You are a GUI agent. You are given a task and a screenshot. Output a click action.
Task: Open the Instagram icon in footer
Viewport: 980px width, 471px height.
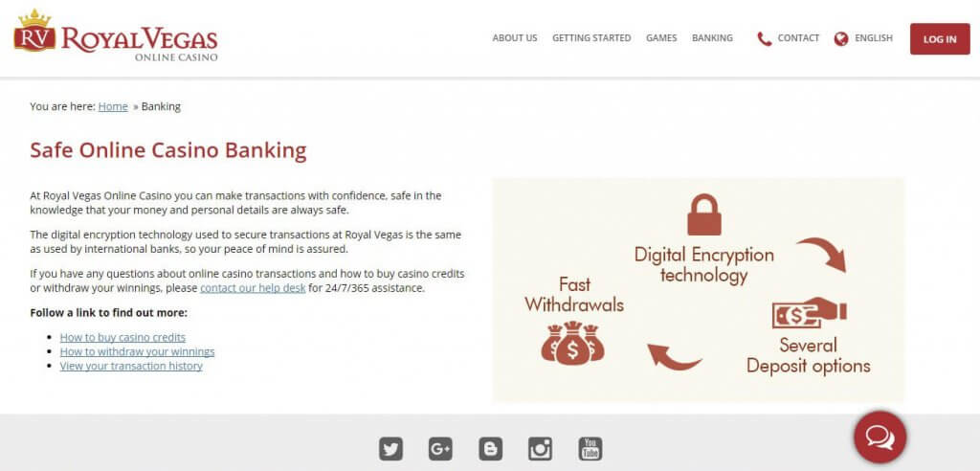point(540,449)
